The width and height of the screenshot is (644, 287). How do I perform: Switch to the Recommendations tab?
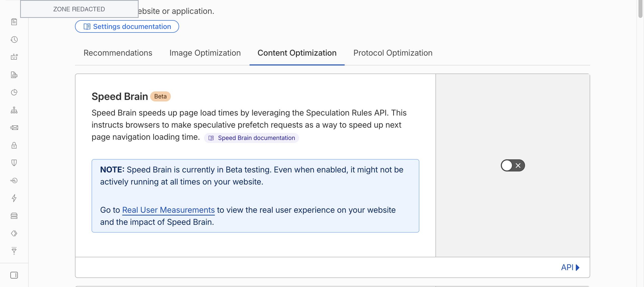click(118, 53)
